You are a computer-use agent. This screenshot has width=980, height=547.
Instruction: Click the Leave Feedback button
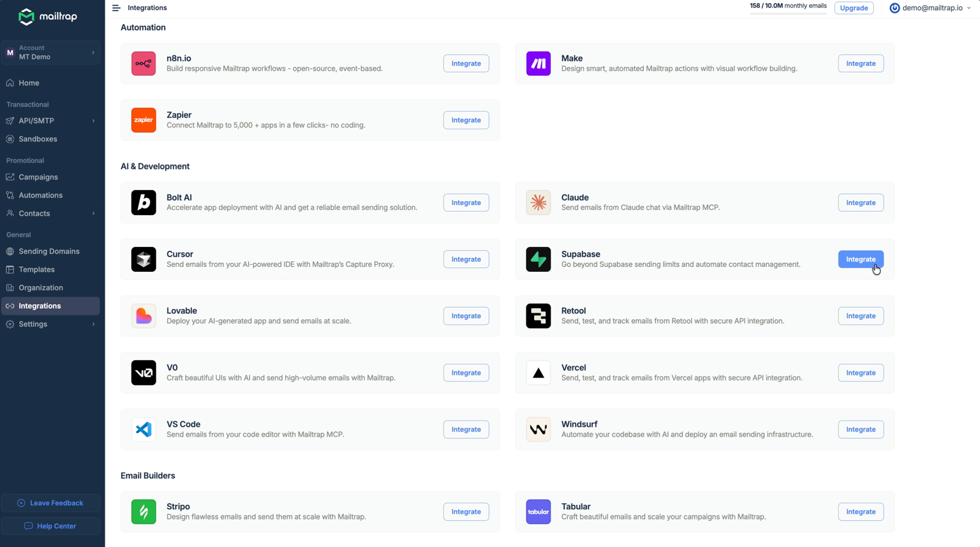(x=50, y=503)
